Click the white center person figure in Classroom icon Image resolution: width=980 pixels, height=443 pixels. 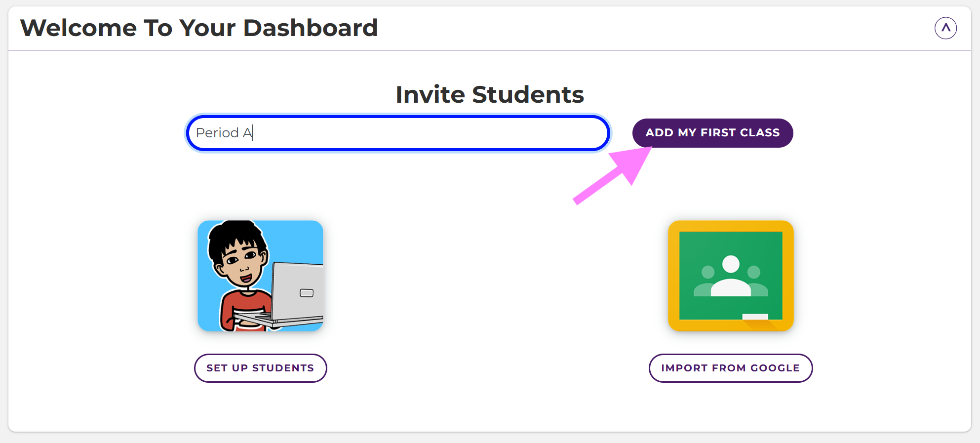[731, 277]
